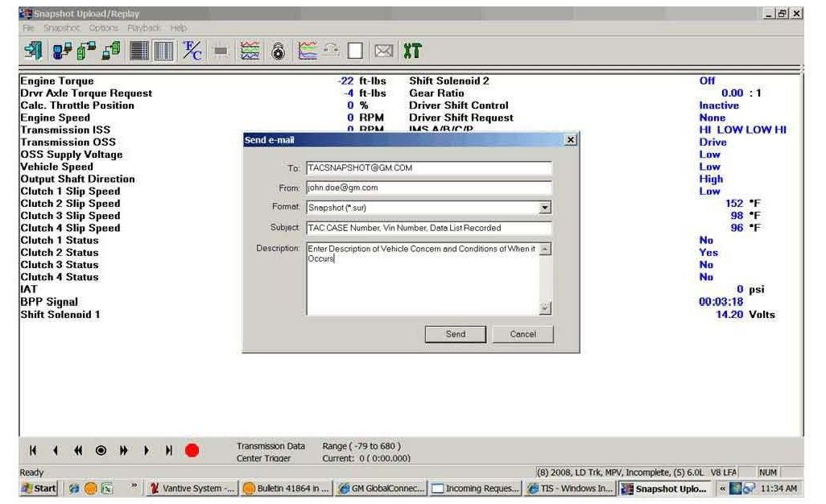826x504 pixels.
Task: Click the center trigger circle playback button
Action: [101, 451]
